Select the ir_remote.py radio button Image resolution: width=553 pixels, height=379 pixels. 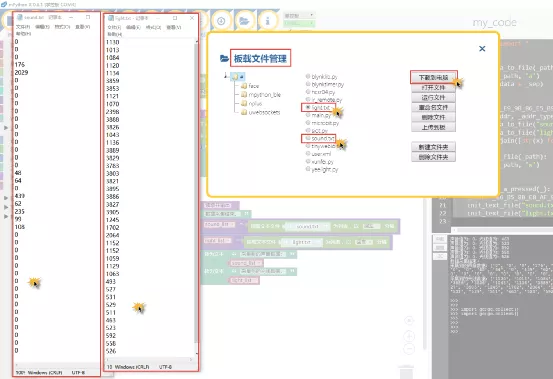tap(308, 99)
